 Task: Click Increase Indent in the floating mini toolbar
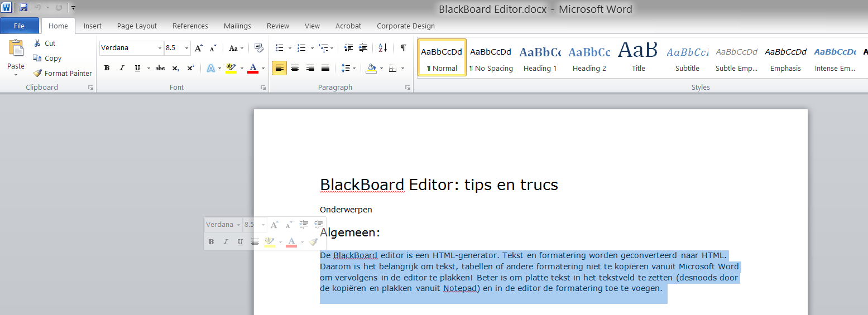pos(318,225)
